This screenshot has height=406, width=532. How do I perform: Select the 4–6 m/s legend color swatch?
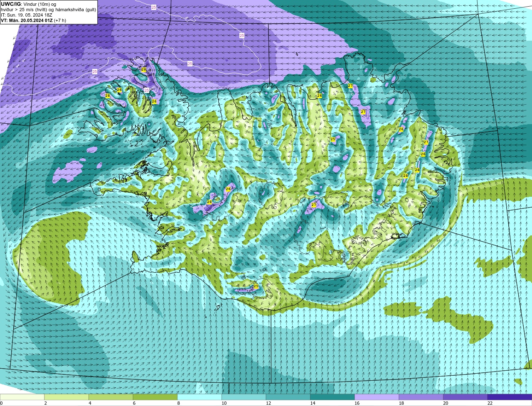coord(111,397)
